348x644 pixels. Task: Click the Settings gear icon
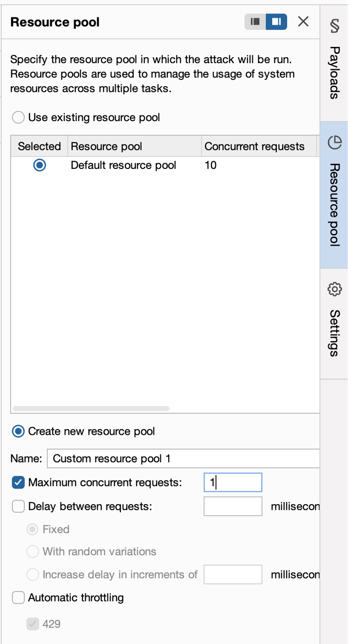pyautogui.click(x=334, y=289)
